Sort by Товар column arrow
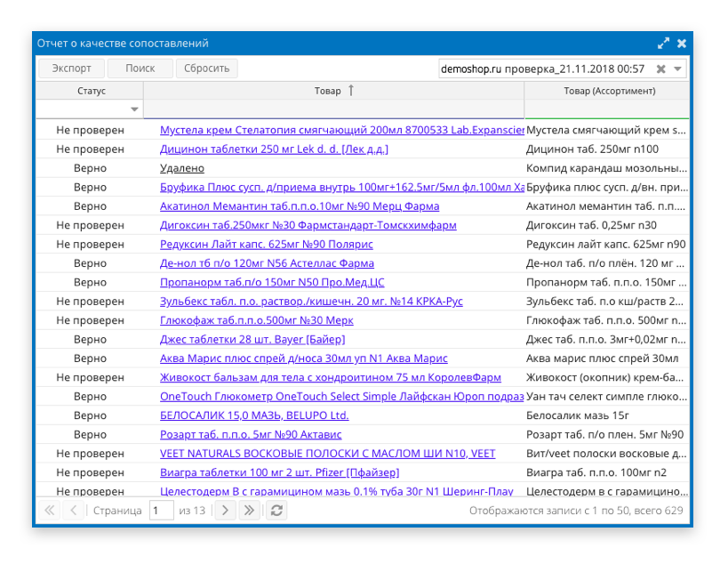This screenshot has width=728, height=564. 351,91
